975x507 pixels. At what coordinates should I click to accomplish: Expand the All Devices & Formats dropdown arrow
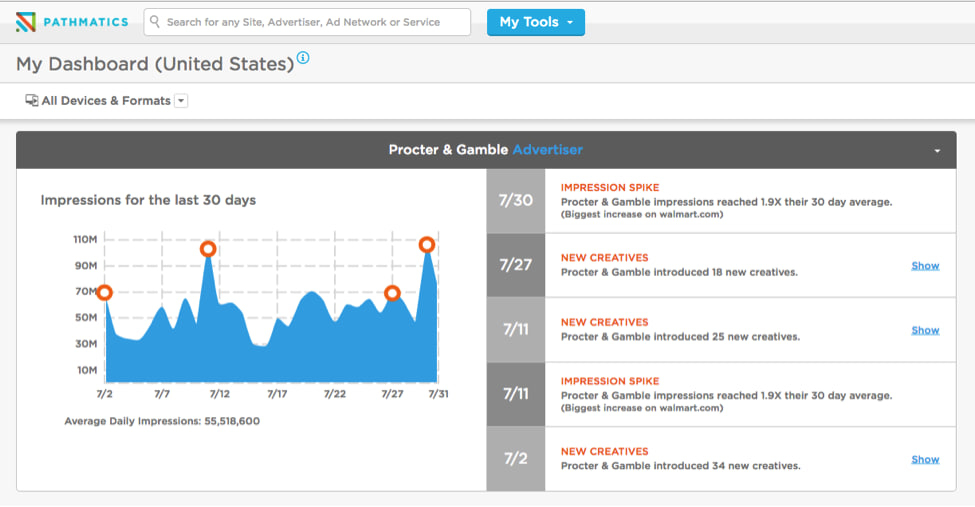pos(181,101)
